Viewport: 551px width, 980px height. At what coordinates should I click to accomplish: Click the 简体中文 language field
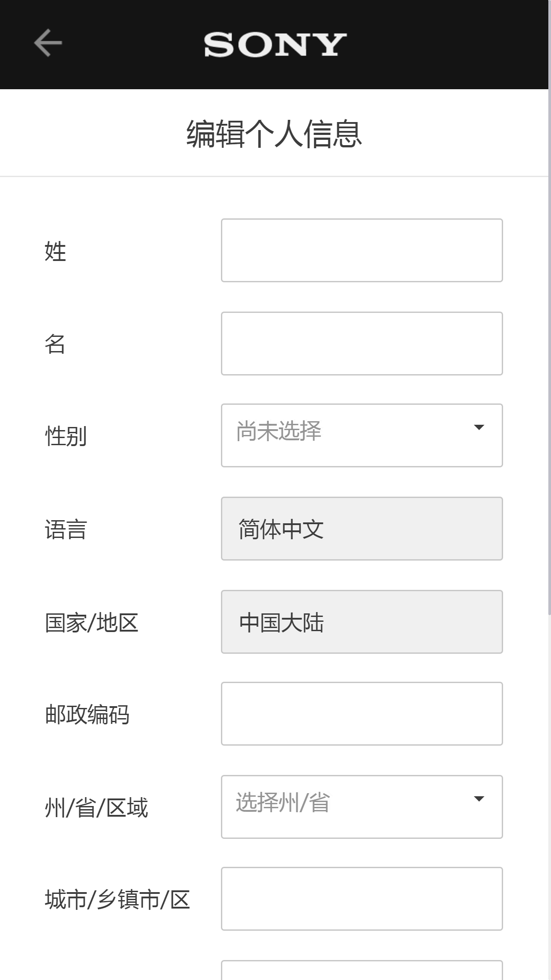(x=361, y=528)
